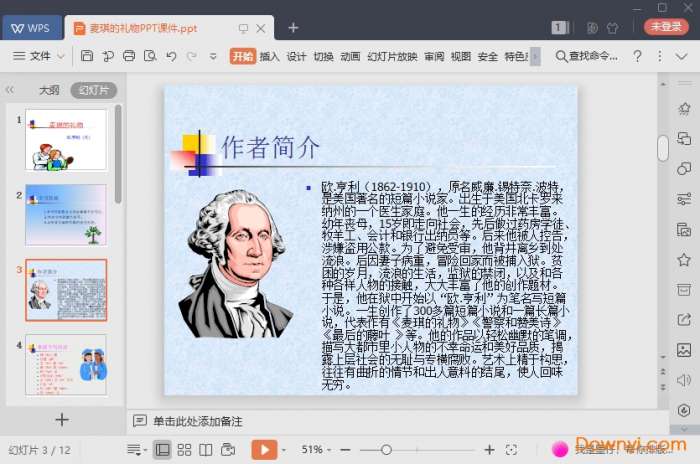Viewport: 700px width, 464px height.
Task: Click the 未登录 login button
Action: [666, 27]
